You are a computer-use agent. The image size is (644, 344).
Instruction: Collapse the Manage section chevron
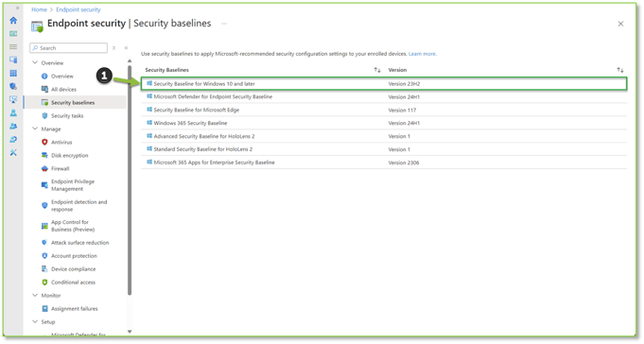pos(35,129)
